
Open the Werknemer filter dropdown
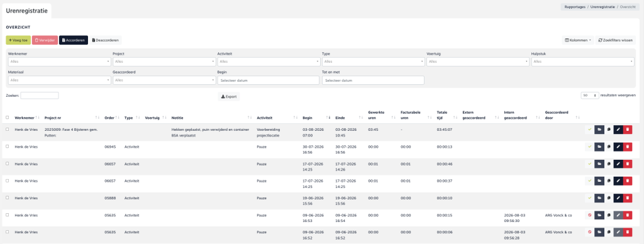pos(59,62)
